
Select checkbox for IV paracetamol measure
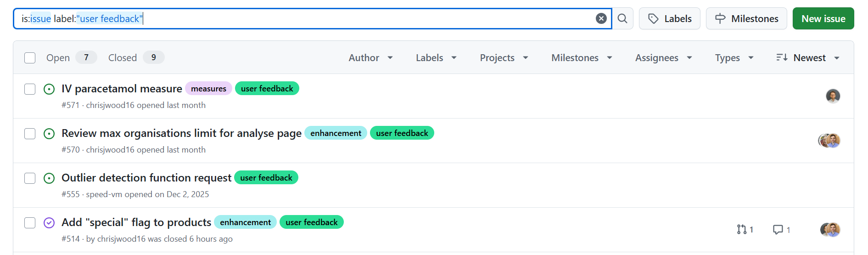coord(30,89)
